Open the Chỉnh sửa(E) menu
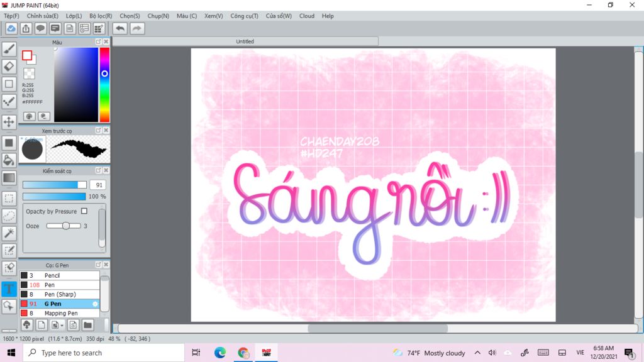 click(x=43, y=16)
